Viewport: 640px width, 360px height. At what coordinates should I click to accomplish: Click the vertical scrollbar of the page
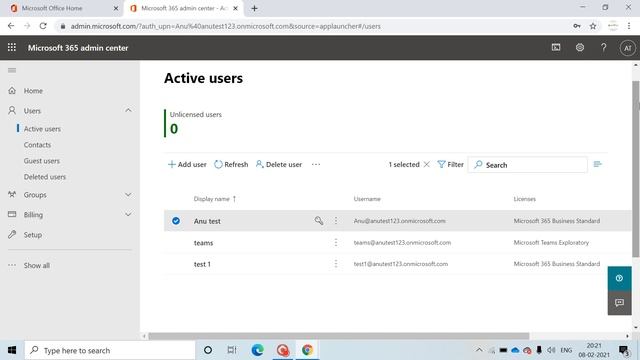[x=636, y=169]
